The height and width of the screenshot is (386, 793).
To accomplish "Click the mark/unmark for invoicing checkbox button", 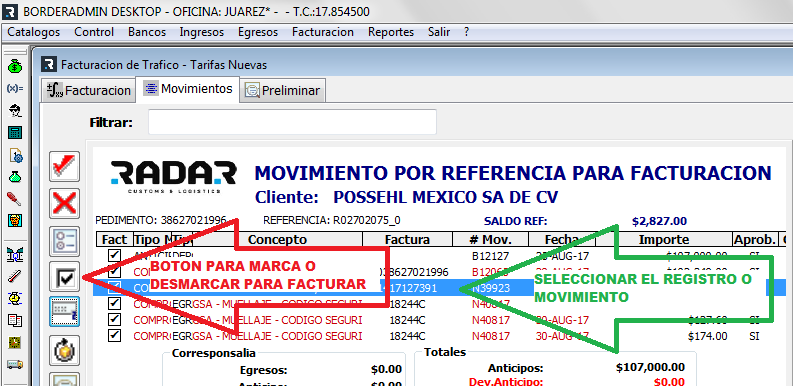I will [65, 277].
